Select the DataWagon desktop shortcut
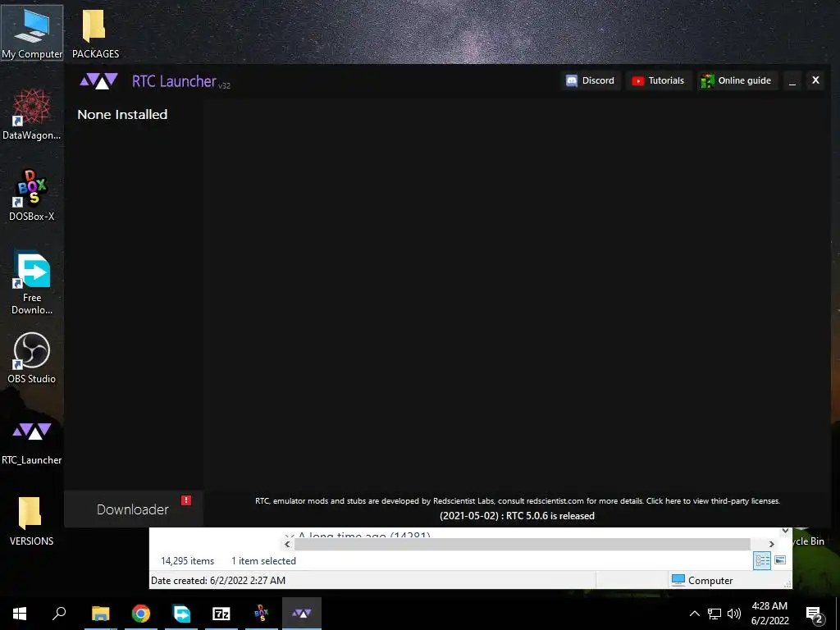Viewport: 840px width, 630px height. coord(32,115)
